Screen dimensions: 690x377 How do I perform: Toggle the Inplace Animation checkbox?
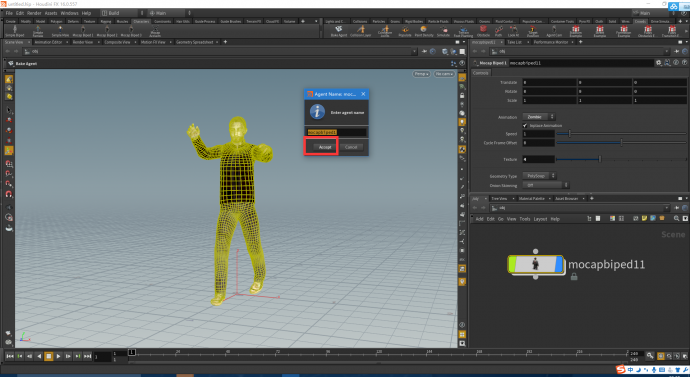coord(525,125)
